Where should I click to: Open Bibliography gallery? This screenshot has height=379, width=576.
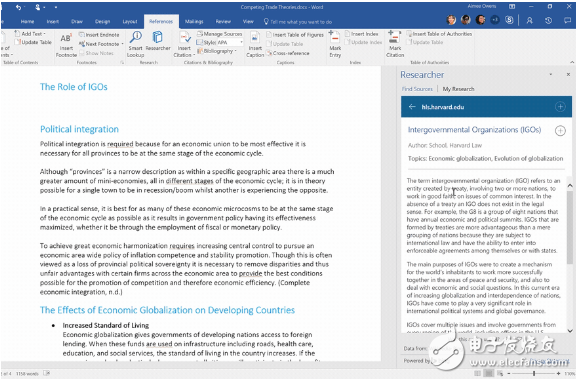(x=217, y=51)
